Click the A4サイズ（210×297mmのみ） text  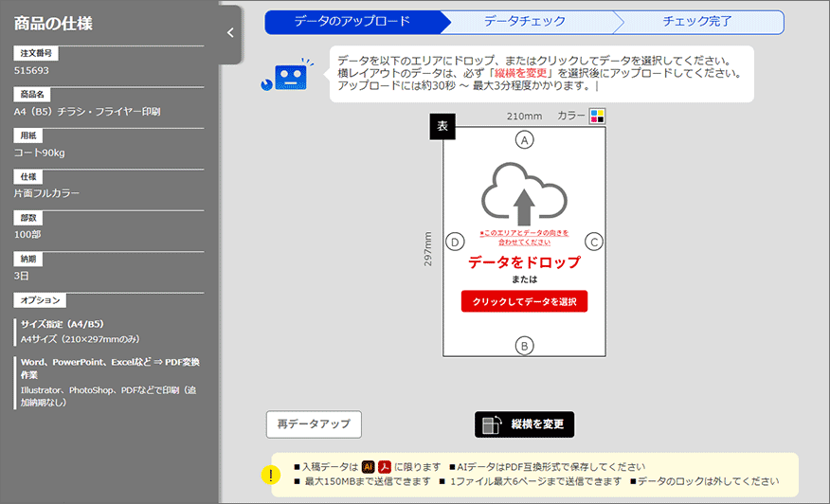[x=81, y=339]
